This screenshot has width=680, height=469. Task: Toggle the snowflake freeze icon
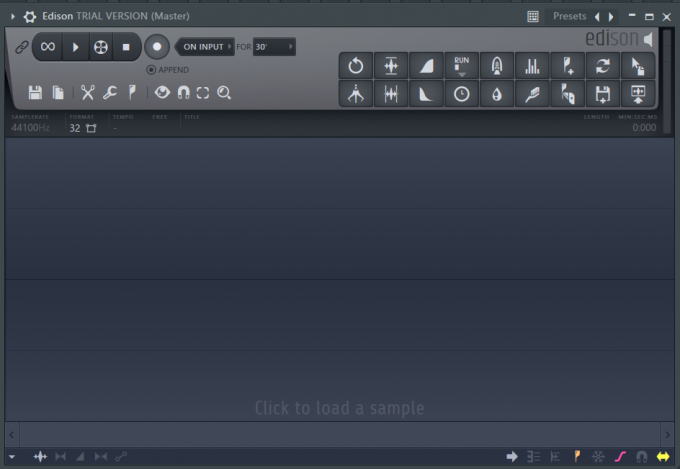coord(598,456)
